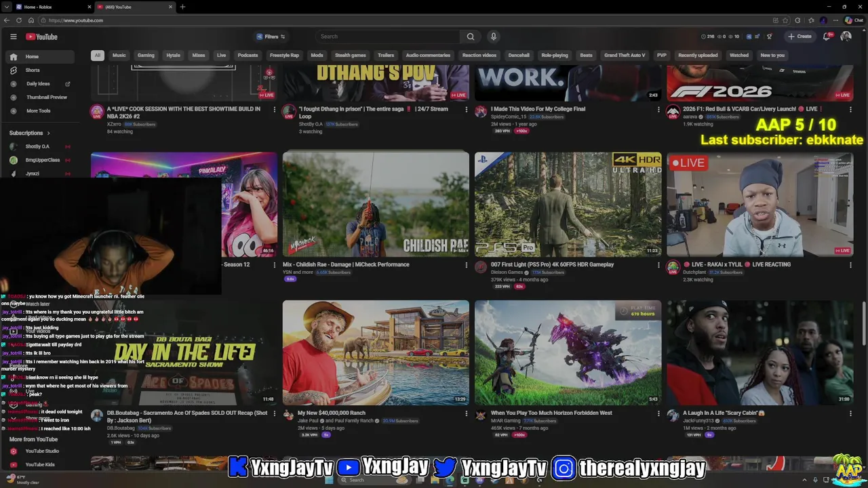Go to YouTube home via logo
This screenshot has height=488, width=868.
[42, 37]
